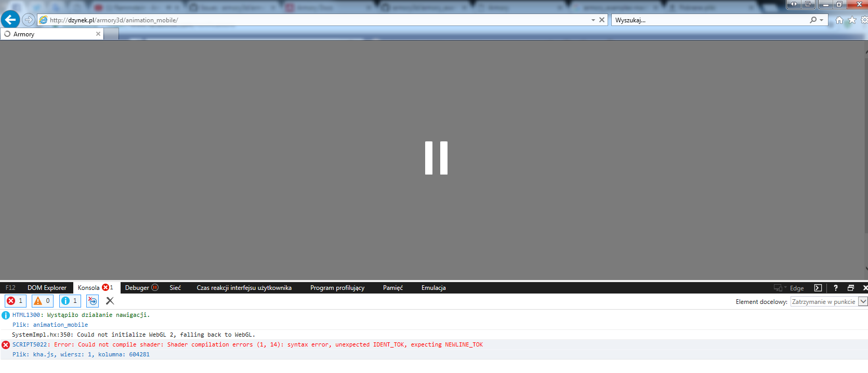Undock the developer tools panel

point(851,288)
